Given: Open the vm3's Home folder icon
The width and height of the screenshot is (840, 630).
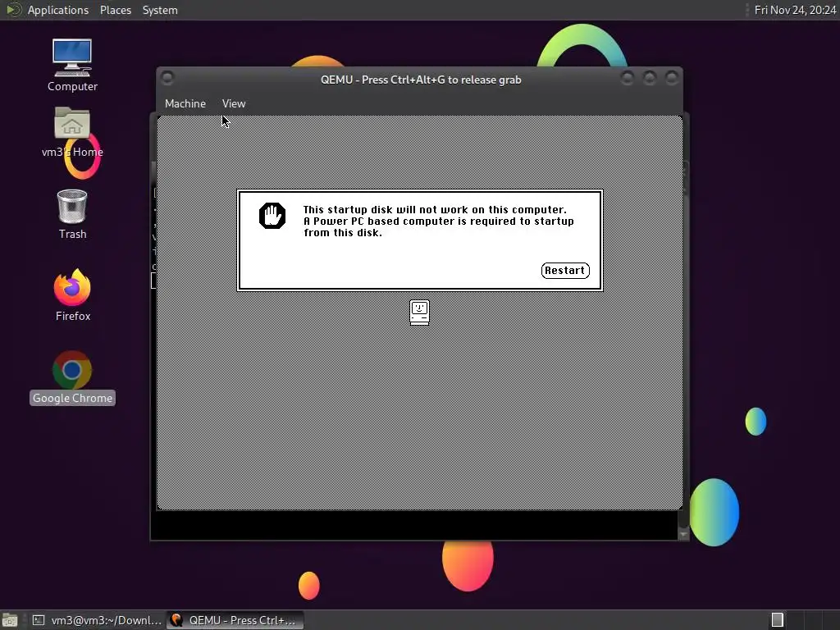Looking at the screenshot, I should click(x=72, y=132).
